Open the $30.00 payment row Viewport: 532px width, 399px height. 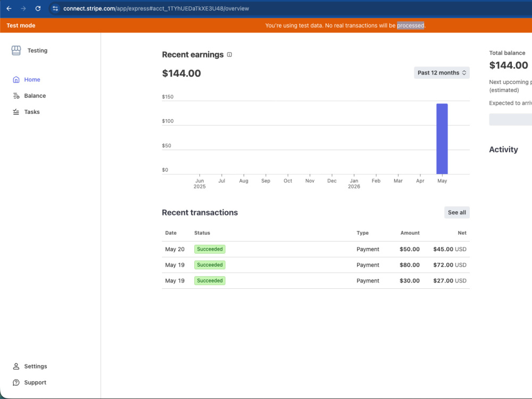click(315, 281)
